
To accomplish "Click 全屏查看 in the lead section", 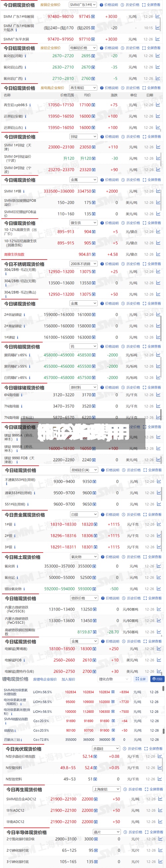I will pos(151,88).
